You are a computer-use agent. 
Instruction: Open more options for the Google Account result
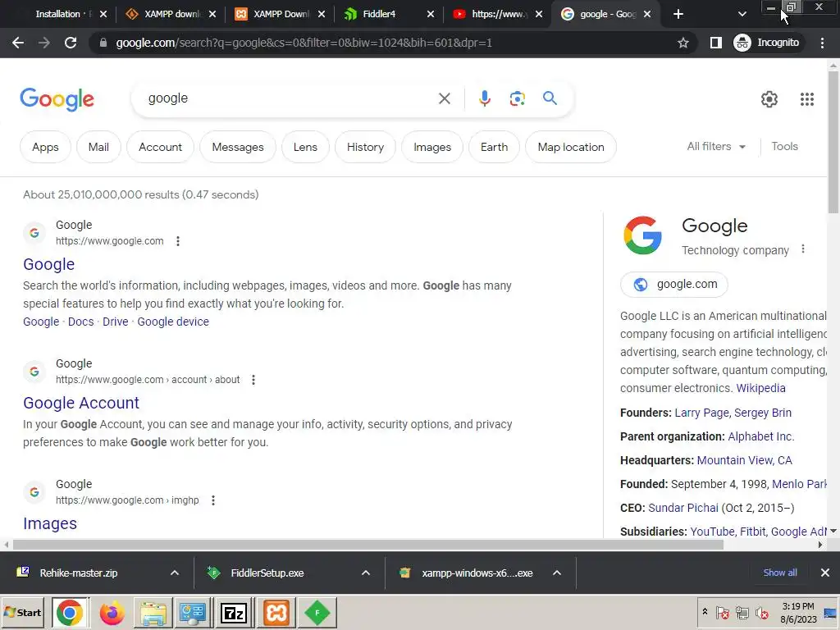tap(253, 380)
